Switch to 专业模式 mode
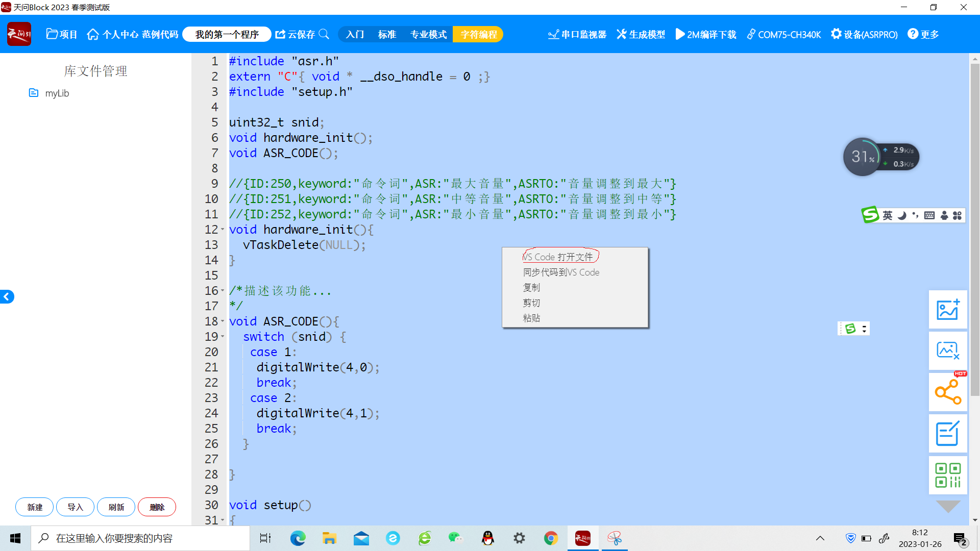 pyautogui.click(x=428, y=34)
